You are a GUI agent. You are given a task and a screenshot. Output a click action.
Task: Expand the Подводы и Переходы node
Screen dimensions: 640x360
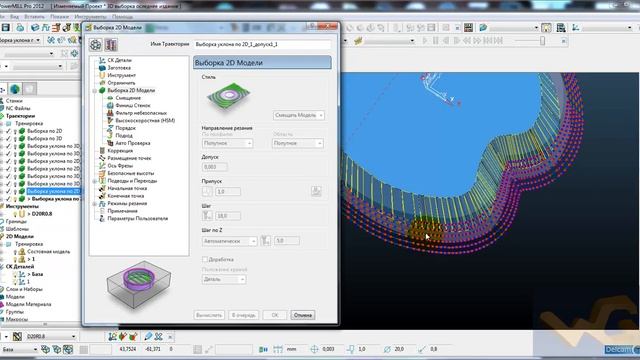pyautogui.click(x=94, y=181)
